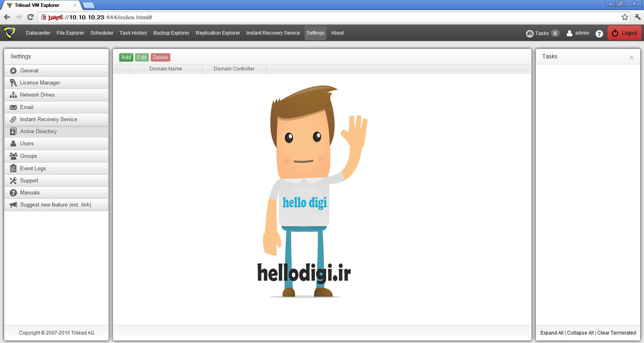Click the Email envelope icon
The image size is (644, 343).
(x=13, y=107)
